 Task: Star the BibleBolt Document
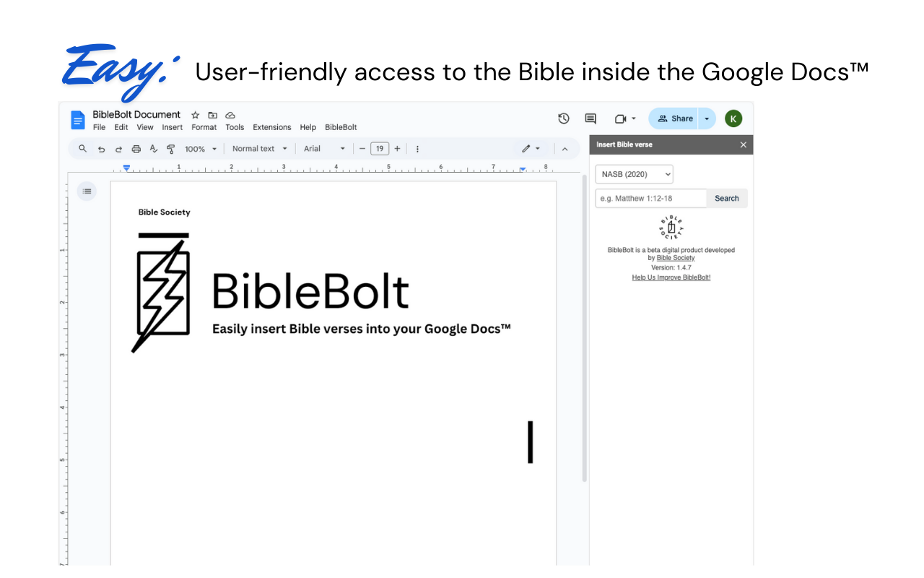pyautogui.click(x=195, y=115)
